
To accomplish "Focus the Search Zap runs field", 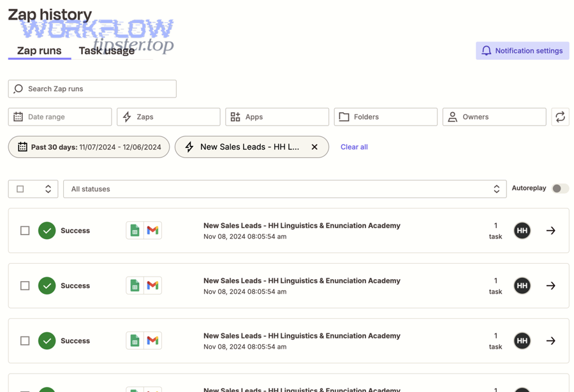I will pos(92,89).
